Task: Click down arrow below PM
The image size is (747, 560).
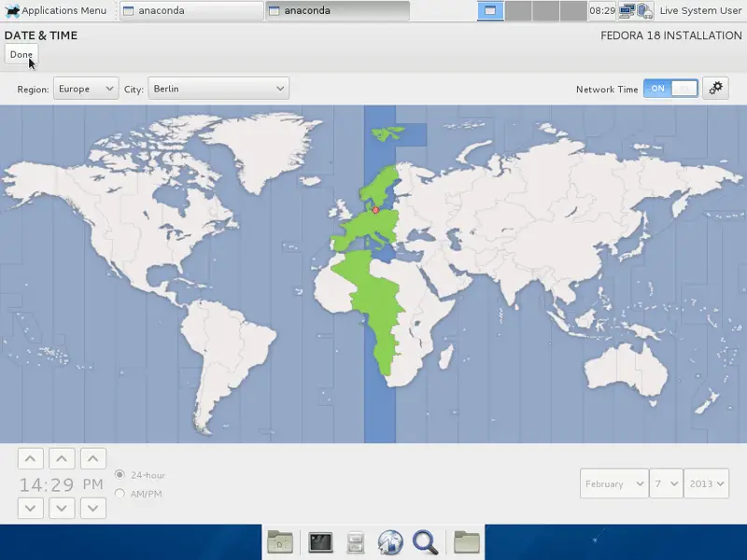Action: pyautogui.click(x=92, y=508)
